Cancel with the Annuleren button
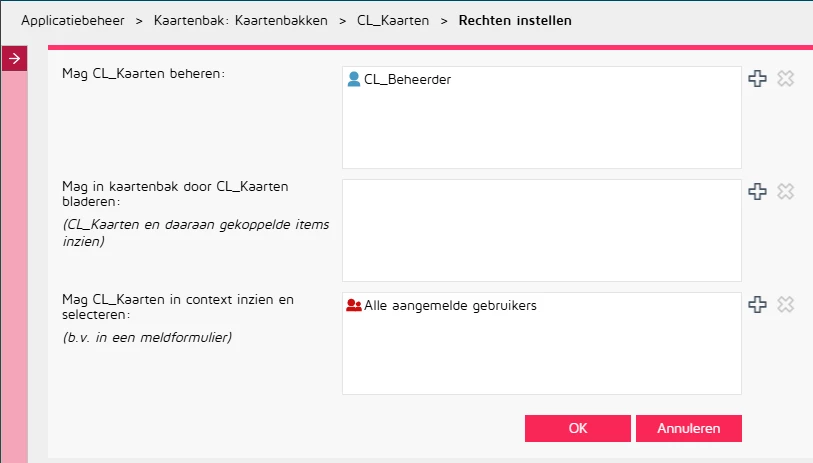Screen dimensions: 813x463 click(689, 428)
